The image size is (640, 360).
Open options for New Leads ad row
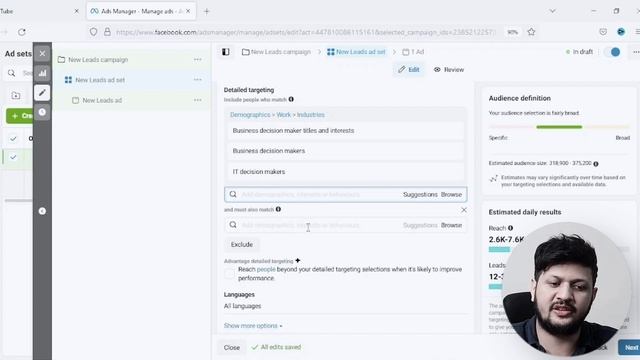click(198, 100)
